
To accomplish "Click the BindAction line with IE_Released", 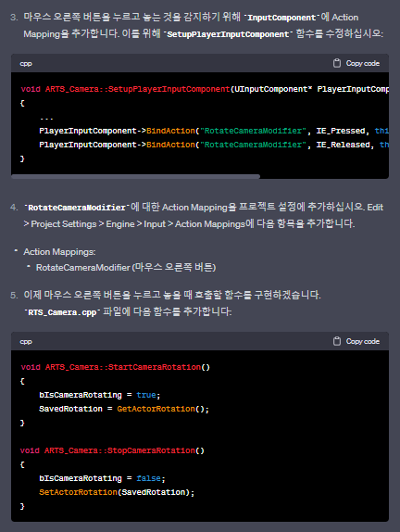I will click(x=214, y=145).
